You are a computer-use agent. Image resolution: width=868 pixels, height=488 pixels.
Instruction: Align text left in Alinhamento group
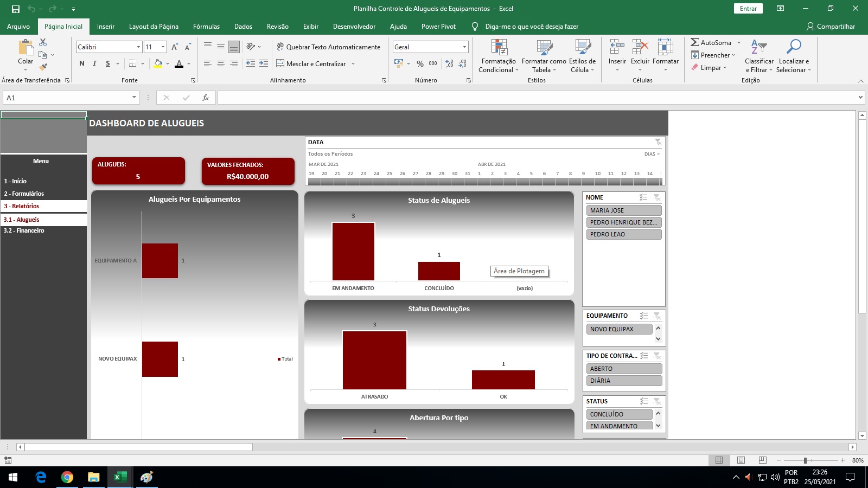[x=208, y=63]
